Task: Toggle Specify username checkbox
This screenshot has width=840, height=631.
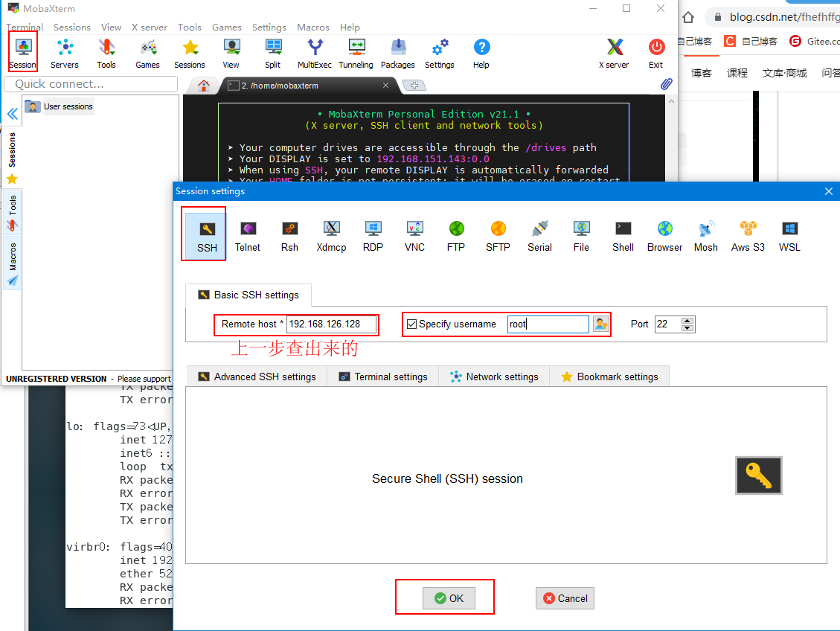Action: coord(412,324)
